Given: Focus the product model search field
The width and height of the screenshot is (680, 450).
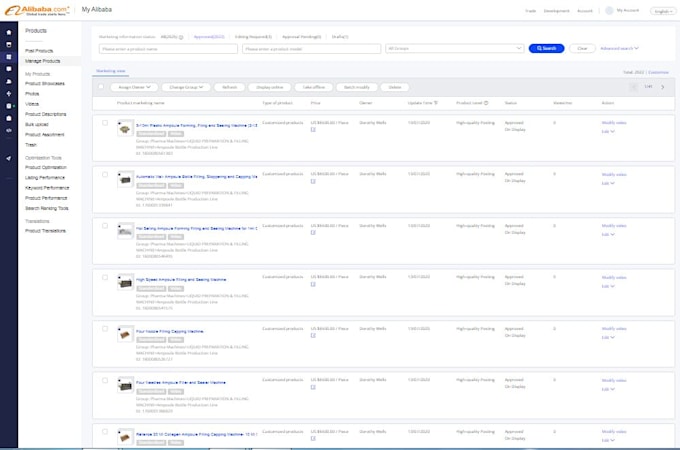Looking at the screenshot, I should (x=311, y=49).
